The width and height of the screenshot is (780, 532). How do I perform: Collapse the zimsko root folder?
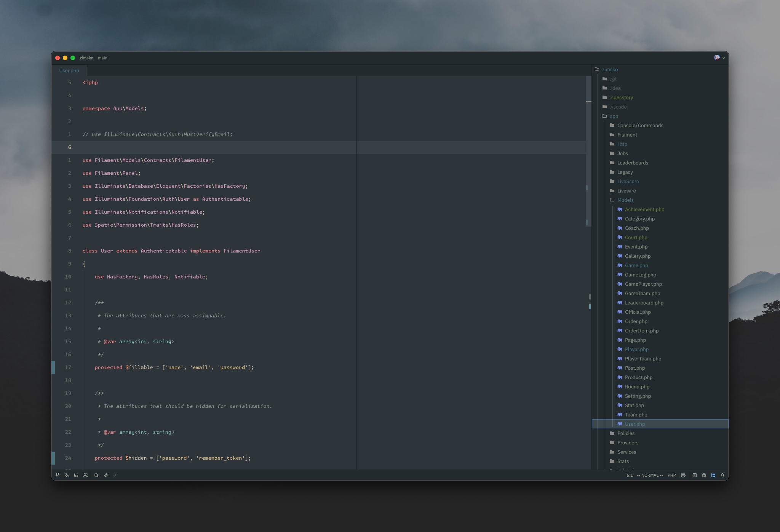[x=660, y=69]
